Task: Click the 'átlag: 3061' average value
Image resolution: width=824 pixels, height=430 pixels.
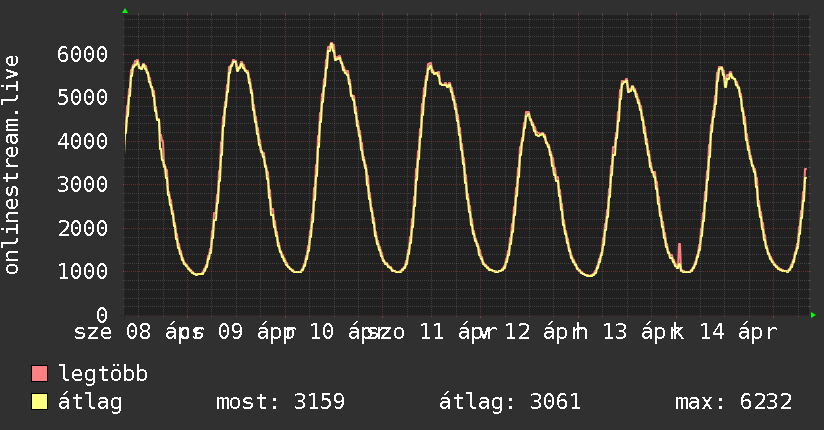Action: (510, 402)
